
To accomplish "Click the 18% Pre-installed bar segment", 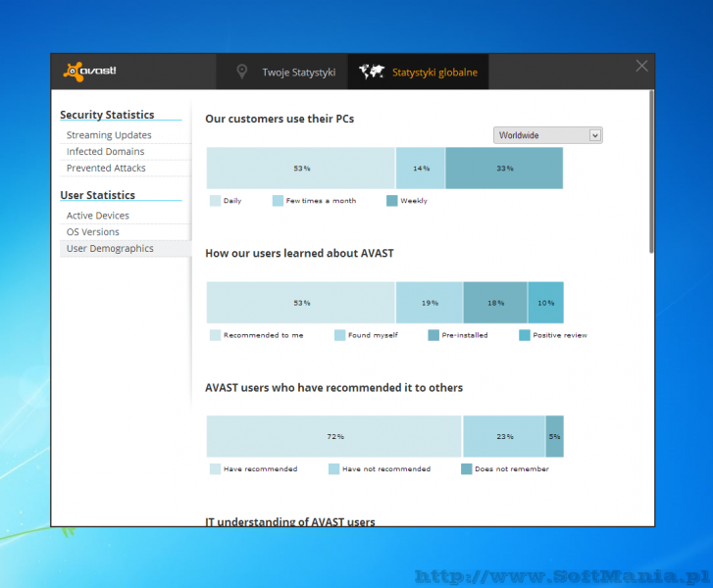I will [495, 302].
